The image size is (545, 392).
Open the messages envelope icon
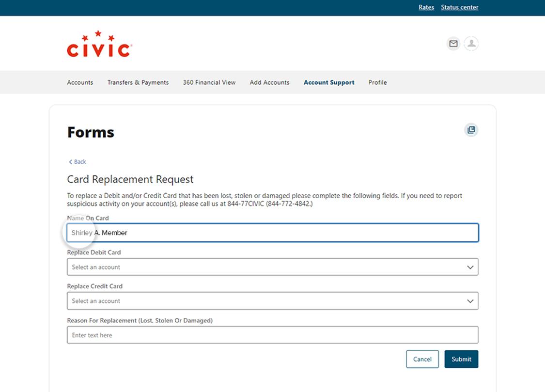[x=453, y=44]
